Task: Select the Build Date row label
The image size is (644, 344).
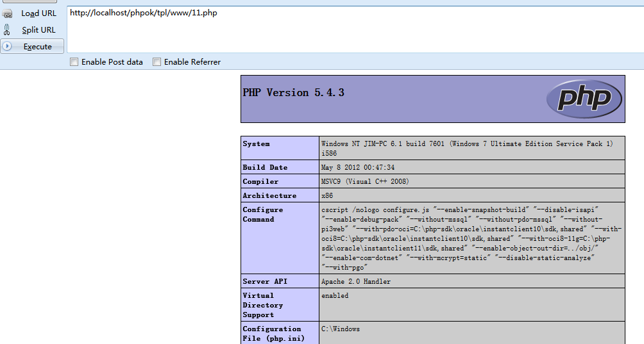Action: pyautogui.click(x=265, y=167)
